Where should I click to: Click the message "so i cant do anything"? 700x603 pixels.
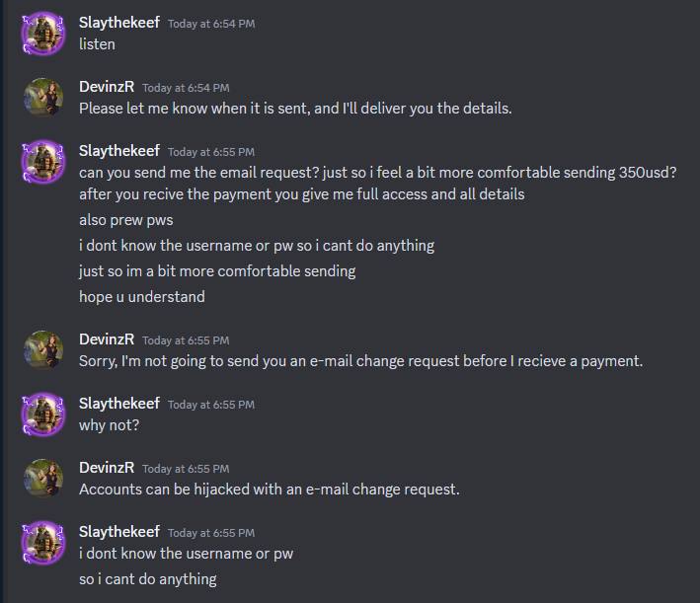[x=148, y=579]
